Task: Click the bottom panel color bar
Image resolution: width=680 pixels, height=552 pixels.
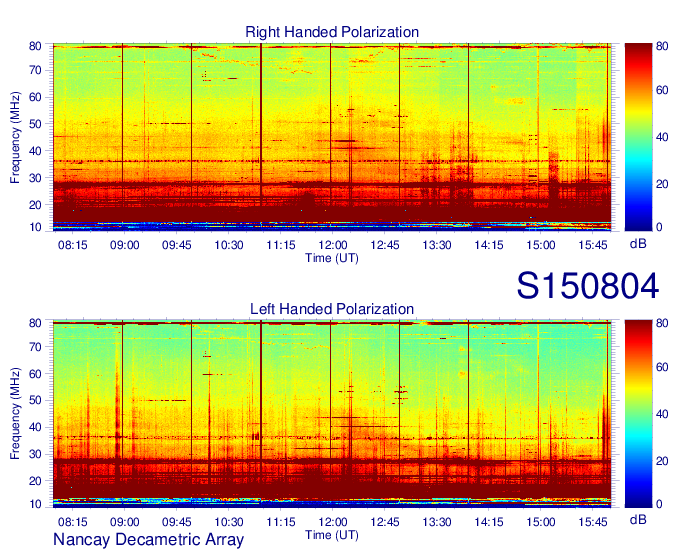Action: pyautogui.click(x=638, y=414)
